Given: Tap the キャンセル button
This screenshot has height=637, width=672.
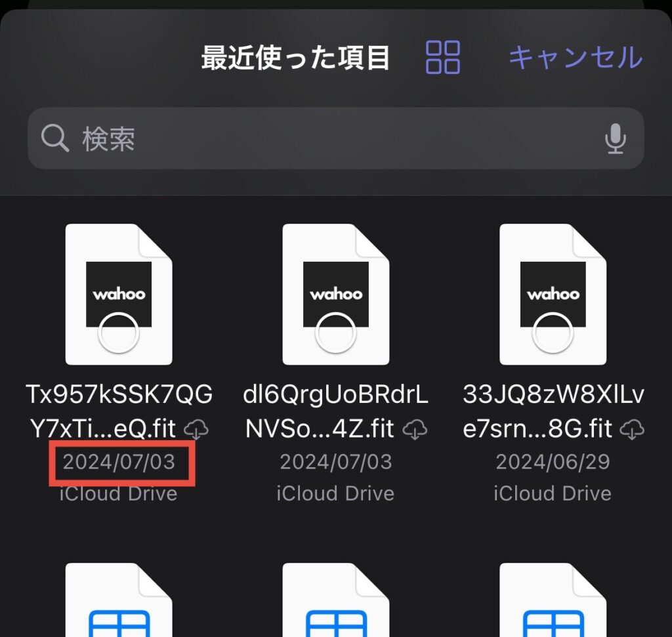Looking at the screenshot, I should (x=576, y=58).
